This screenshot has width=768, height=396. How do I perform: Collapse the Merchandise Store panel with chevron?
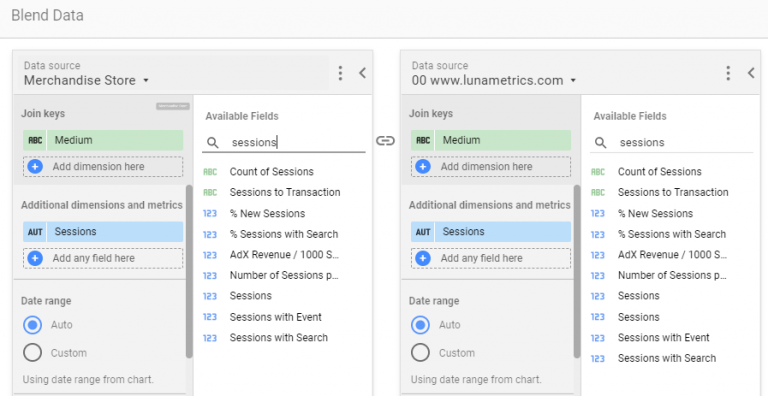(x=362, y=73)
